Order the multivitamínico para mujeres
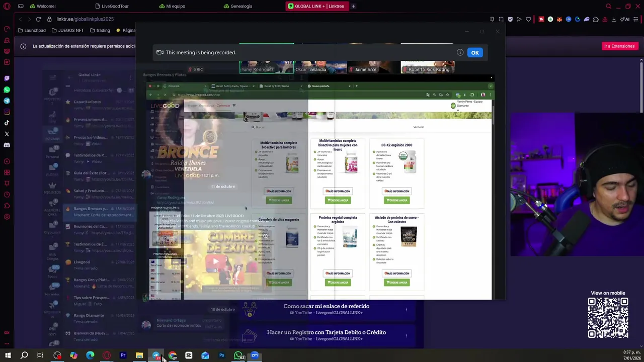 pos(338,200)
